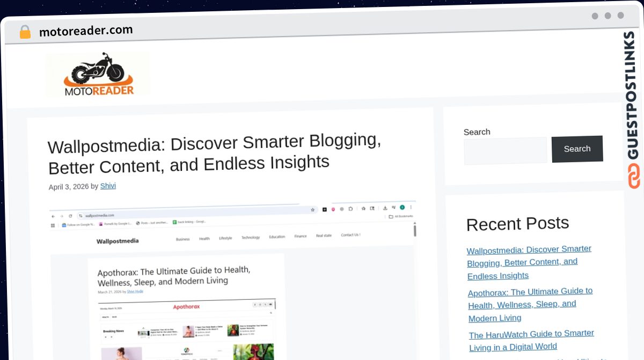Select Contact Us in Wallpostmedia nav menu
This screenshot has width=644, height=360.
350,235
